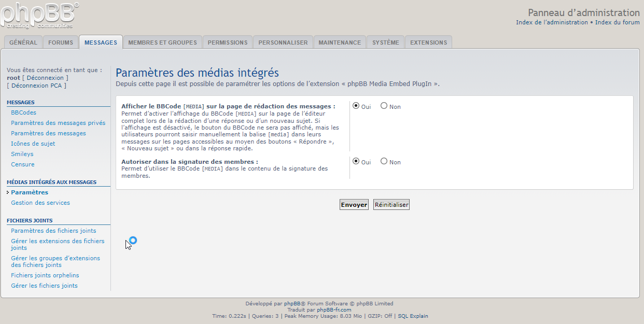
Task: Open BBCodes in the sidebar
Action: tap(23, 112)
